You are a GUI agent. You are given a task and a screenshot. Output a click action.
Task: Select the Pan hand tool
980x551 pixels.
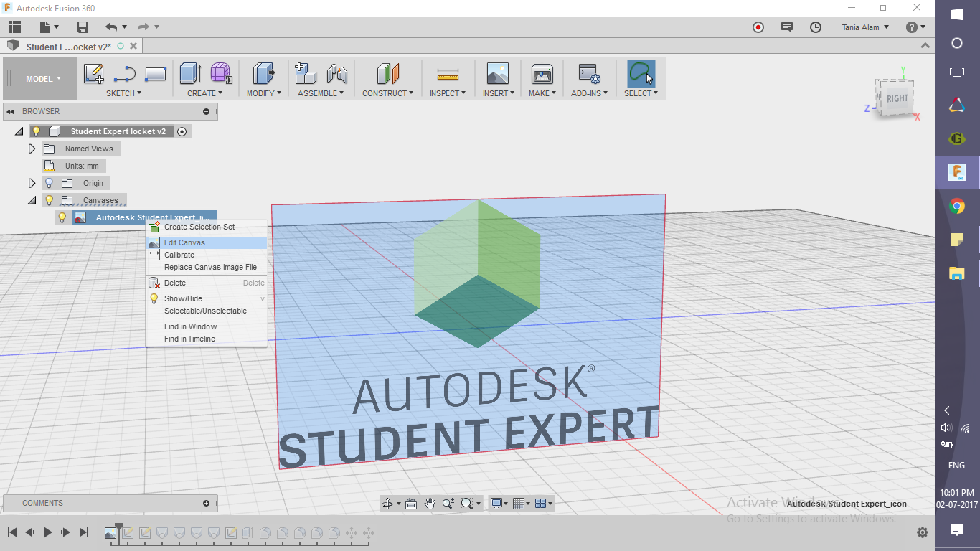tap(430, 504)
